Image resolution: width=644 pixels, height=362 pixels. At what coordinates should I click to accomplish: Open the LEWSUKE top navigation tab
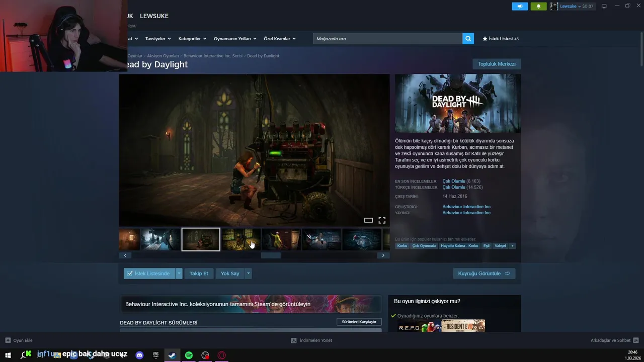coord(154,16)
